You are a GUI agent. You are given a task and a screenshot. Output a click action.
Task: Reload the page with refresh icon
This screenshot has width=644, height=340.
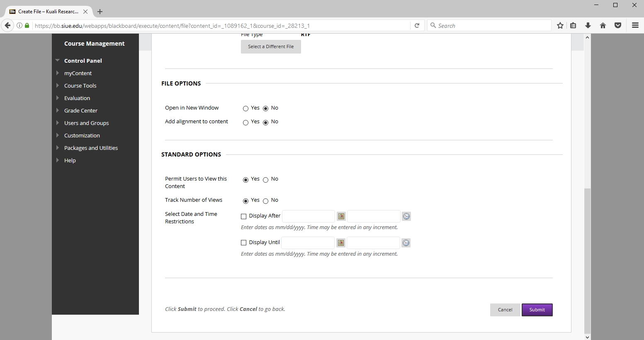click(417, 26)
